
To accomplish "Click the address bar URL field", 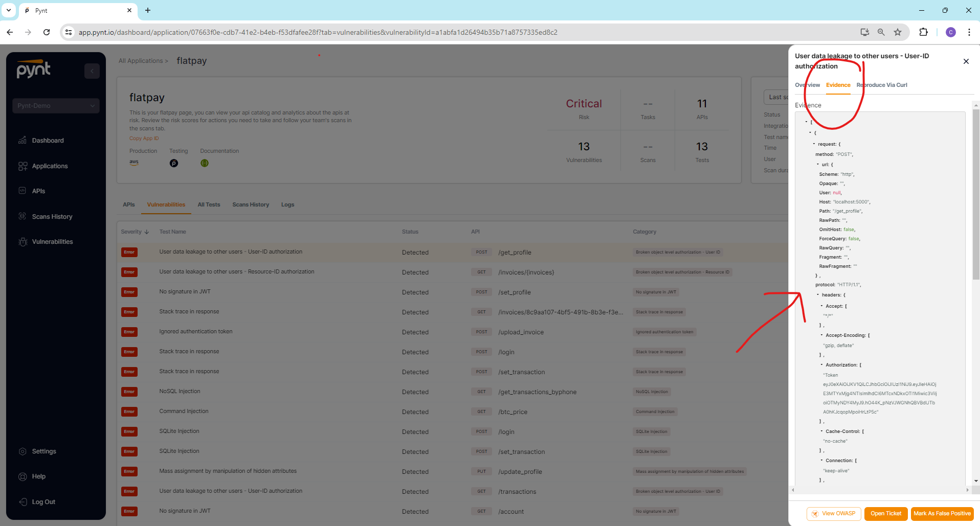I will tap(317, 32).
